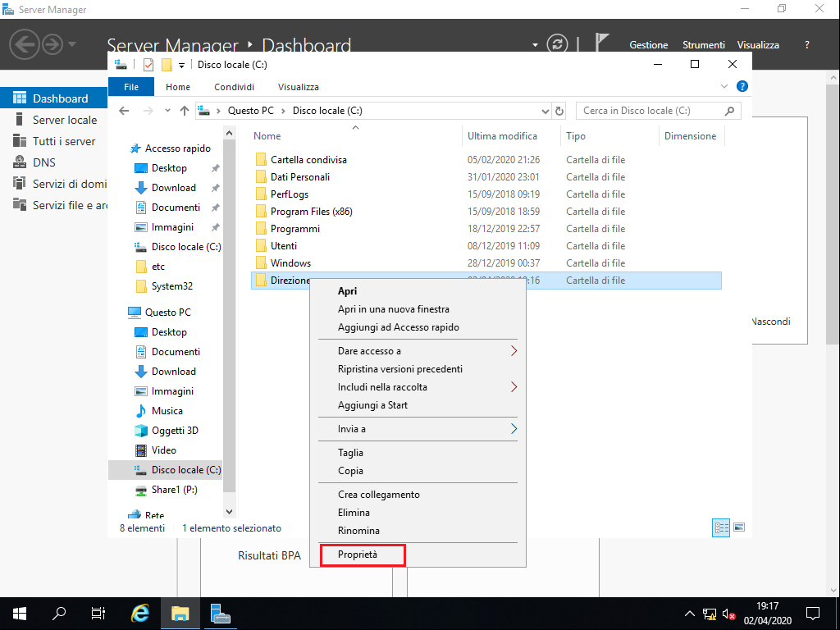Click the Server Manager refresh icon

(x=557, y=45)
